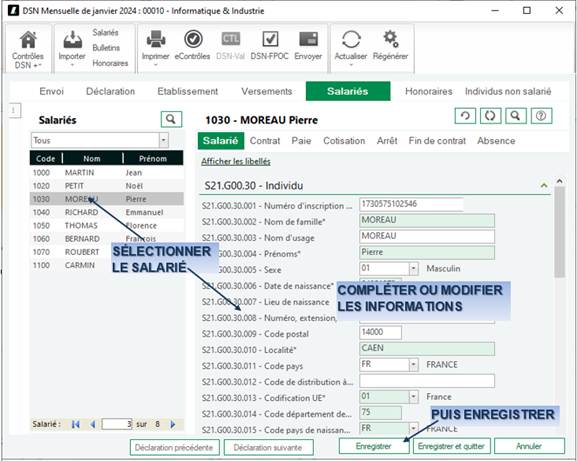Select employee 1100 CARMIN row

(107, 265)
